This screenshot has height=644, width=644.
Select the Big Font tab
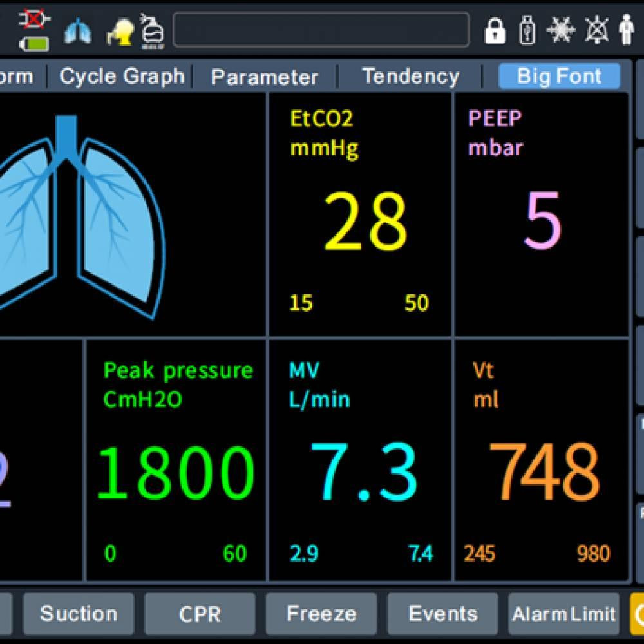559,77
